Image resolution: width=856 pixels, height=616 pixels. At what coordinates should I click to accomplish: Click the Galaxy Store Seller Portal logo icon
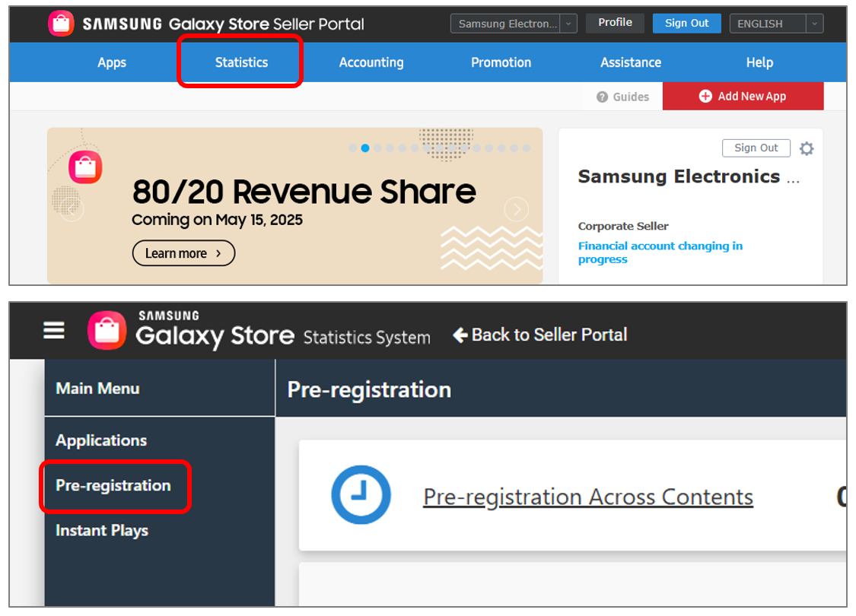(61, 24)
